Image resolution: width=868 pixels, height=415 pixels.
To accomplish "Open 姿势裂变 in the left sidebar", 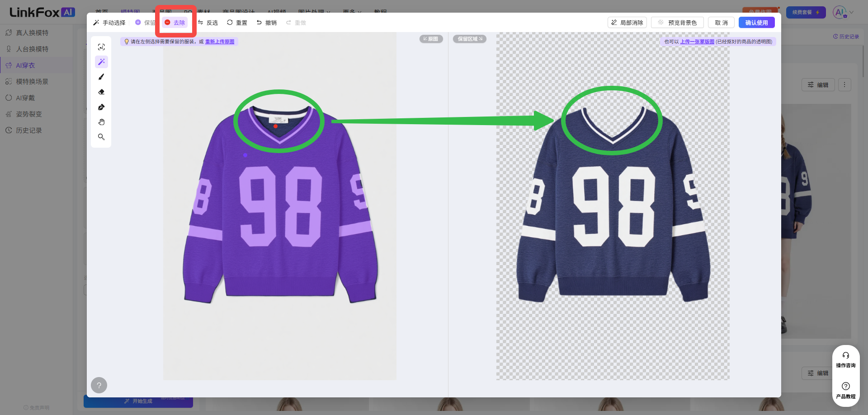I will click(29, 114).
